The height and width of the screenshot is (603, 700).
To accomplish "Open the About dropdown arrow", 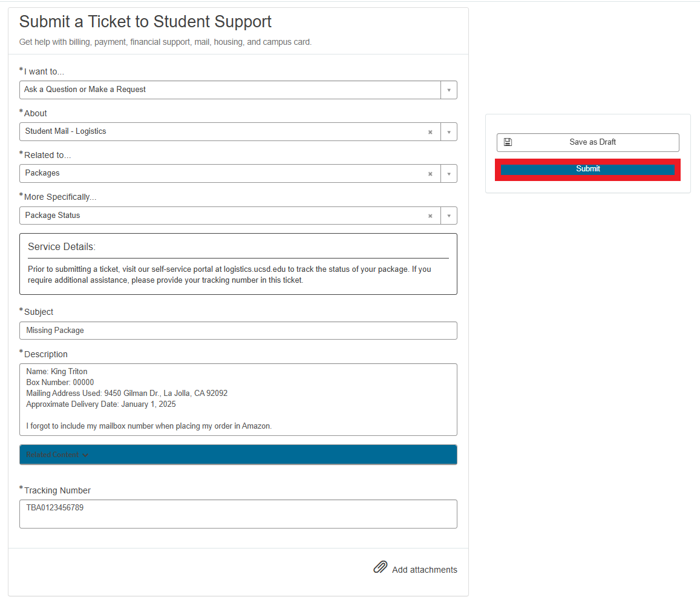I will coord(449,132).
